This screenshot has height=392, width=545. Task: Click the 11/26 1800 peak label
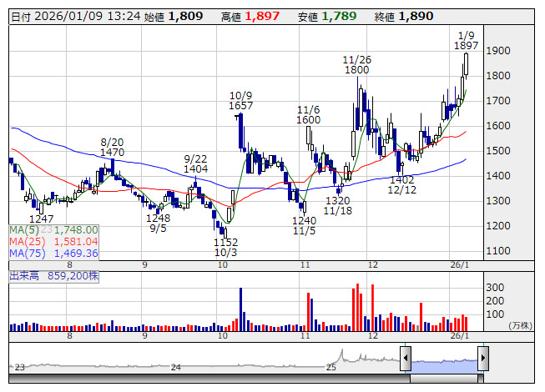click(x=357, y=64)
